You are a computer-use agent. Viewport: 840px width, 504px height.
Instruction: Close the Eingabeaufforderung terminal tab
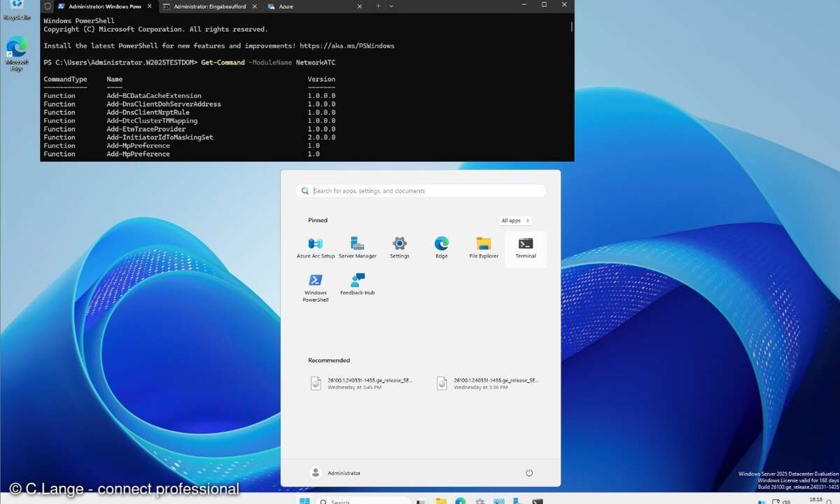[x=254, y=6]
